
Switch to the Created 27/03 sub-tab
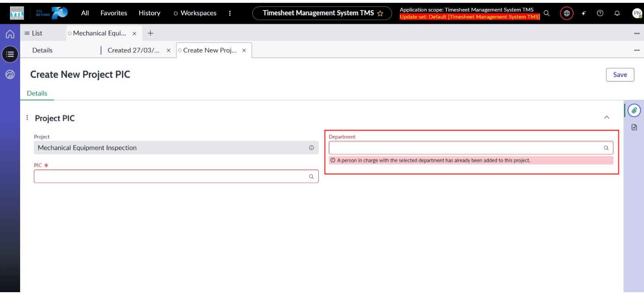(x=133, y=50)
